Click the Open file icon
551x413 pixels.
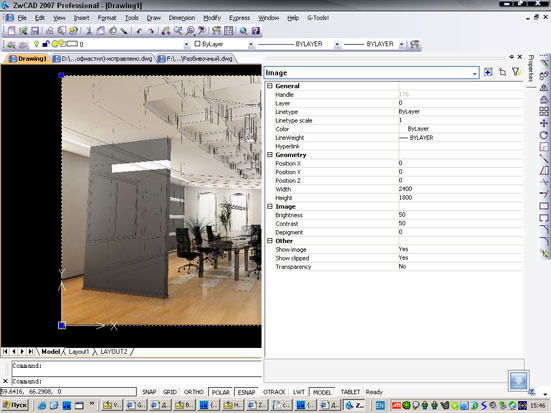click(x=23, y=31)
